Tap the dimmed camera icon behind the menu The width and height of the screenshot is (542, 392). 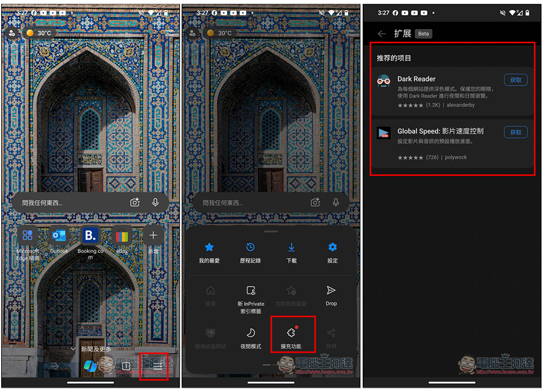coord(315,202)
